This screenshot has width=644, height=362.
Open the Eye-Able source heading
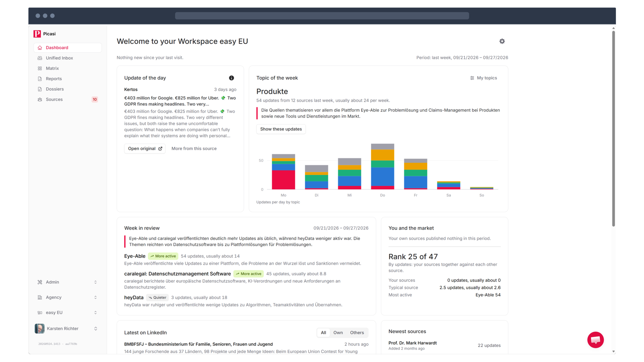(135, 256)
